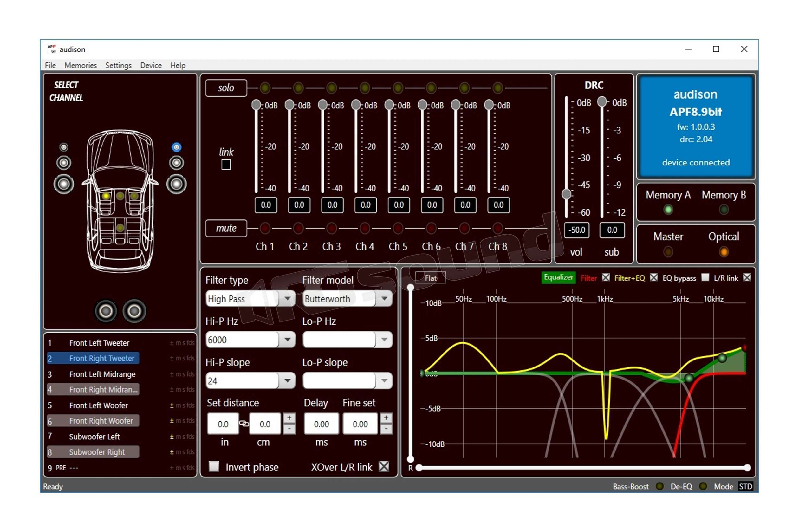Click the Memory A indicator LED
The height and width of the screenshot is (532, 799).
[x=668, y=210]
